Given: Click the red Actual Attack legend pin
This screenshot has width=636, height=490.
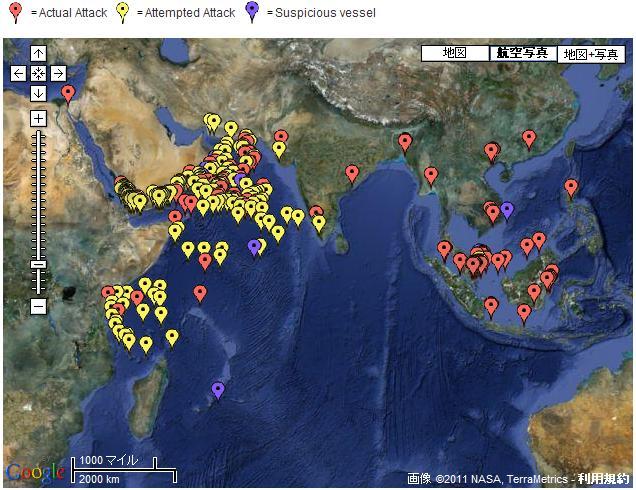Looking at the screenshot, I should pos(14,11).
